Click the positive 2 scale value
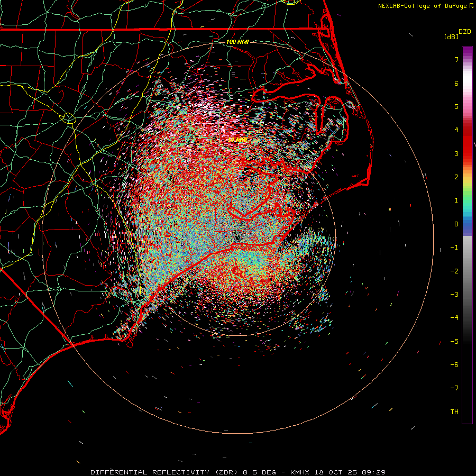Screen dimensions: 476x476 pos(456,177)
